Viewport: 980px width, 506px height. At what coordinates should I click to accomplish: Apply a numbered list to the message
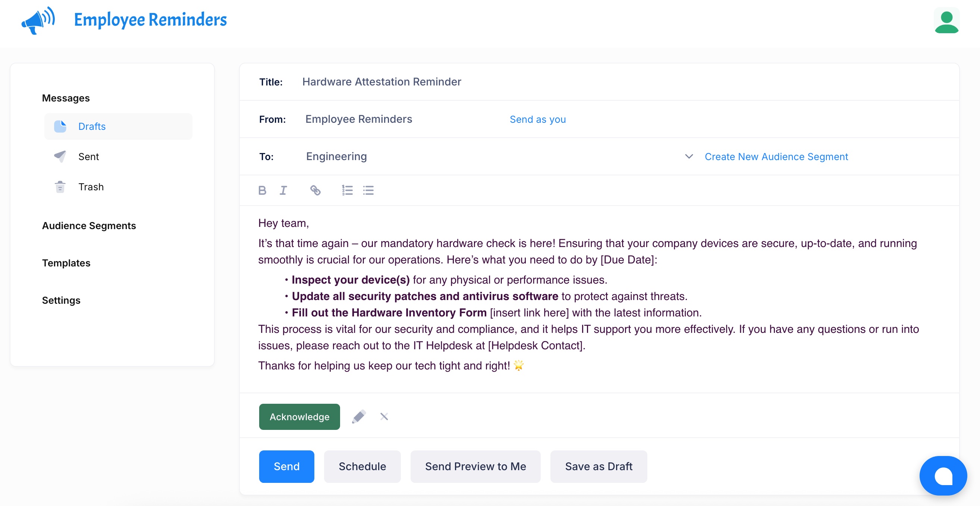(346, 190)
